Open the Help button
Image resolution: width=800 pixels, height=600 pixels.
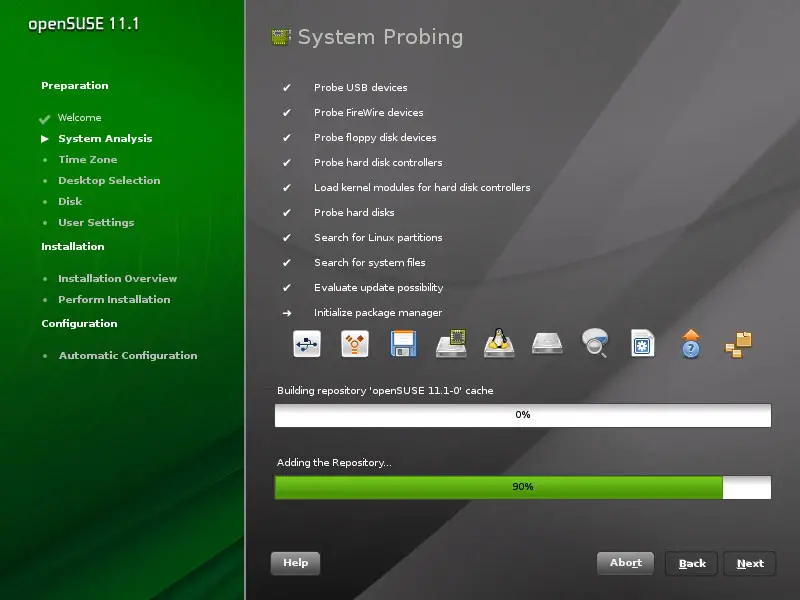click(295, 563)
